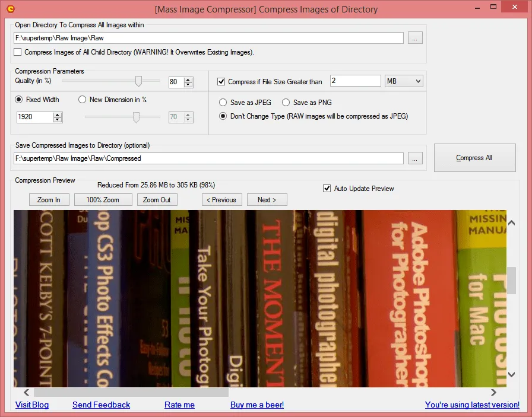Select the New Dimension in % option
532x417 pixels.
click(82, 100)
